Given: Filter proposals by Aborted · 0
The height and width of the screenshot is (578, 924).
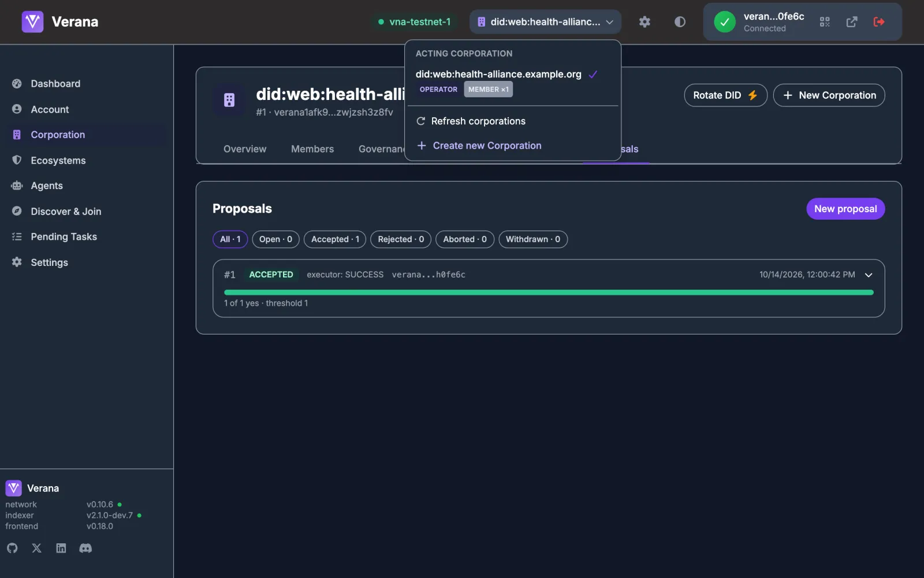Looking at the screenshot, I should pos(465,239).
